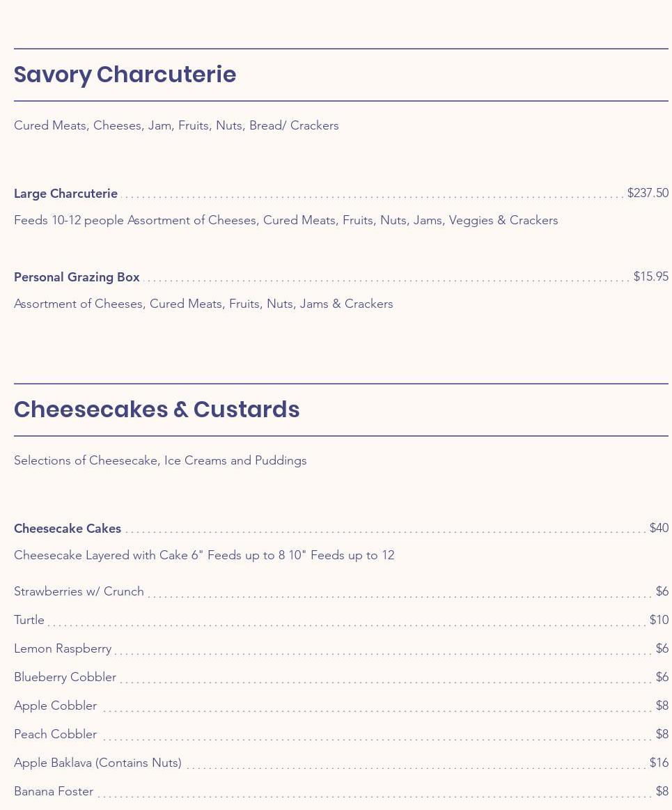Click the cured meats subtitle under Savory Charcuterie
Image resolution: width=672 pixels, height=810 pixels.
(x=176, y=125)
